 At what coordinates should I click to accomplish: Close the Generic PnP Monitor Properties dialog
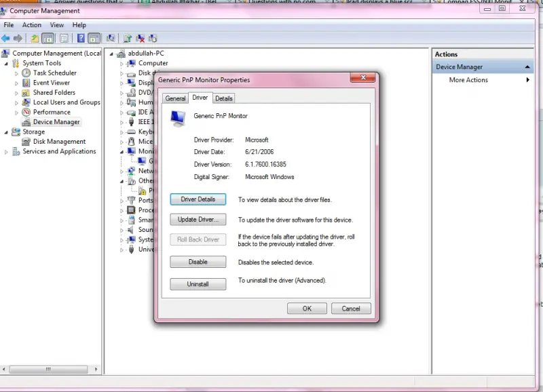363,77
